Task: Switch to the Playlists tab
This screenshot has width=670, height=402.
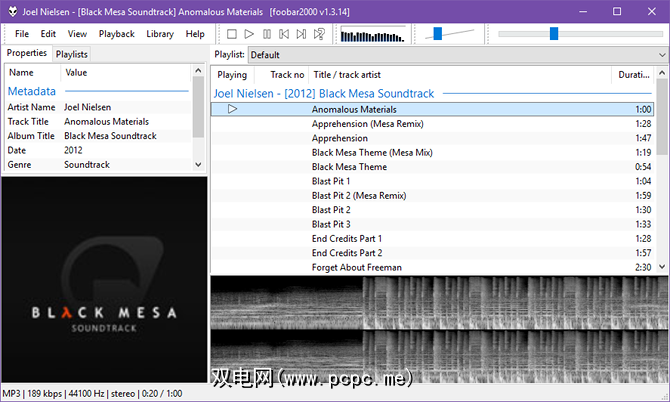Action: (71, 54)
